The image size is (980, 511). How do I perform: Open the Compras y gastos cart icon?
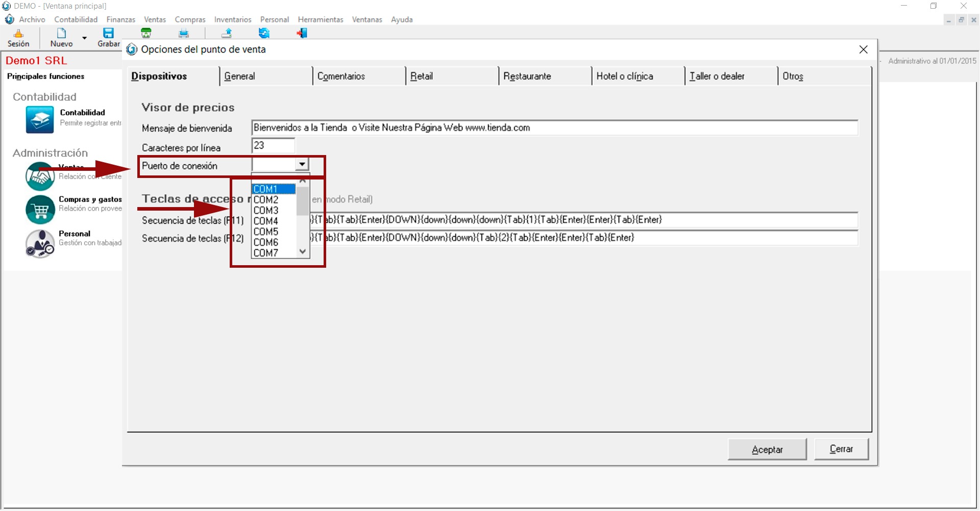click(x=40, y=210)
